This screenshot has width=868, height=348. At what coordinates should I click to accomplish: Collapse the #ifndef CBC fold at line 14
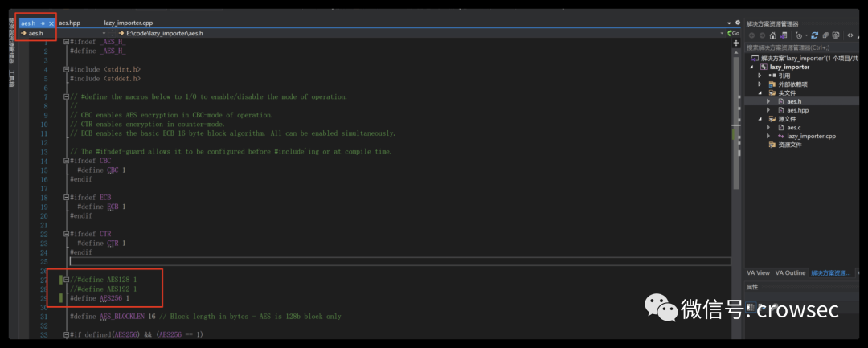(66, 161)
